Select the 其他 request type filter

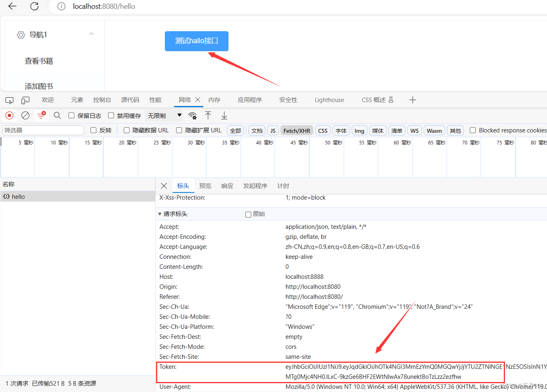[455, 131]
